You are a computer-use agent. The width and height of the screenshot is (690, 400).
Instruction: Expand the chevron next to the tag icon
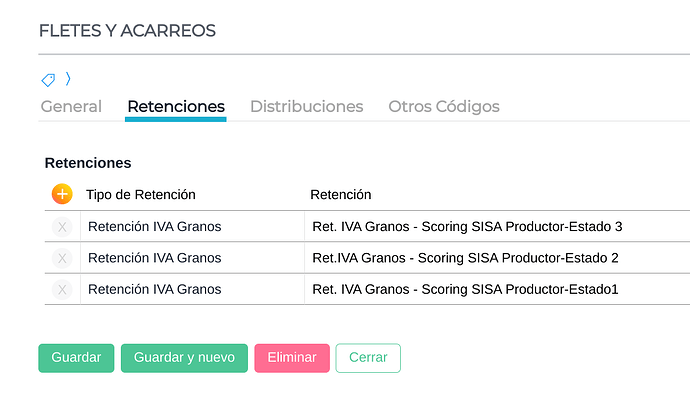[68, 78]
